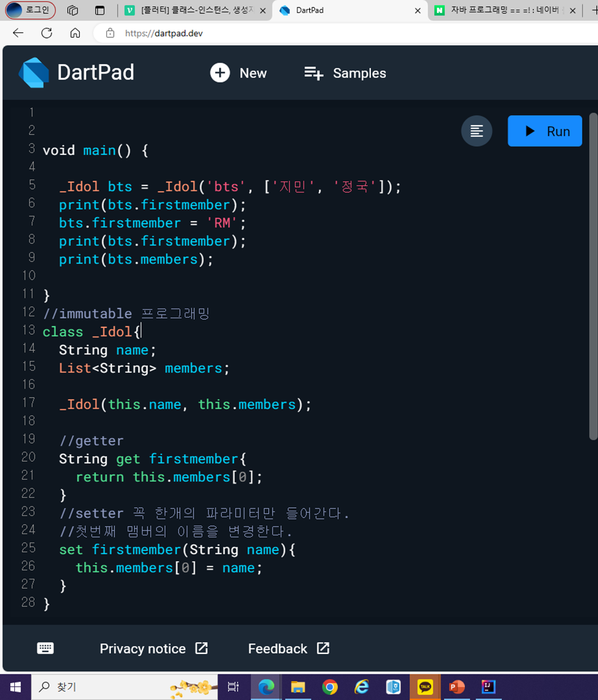Click 'List<String> members;' line
Screen dimensions: 598x700
[144, 368]
